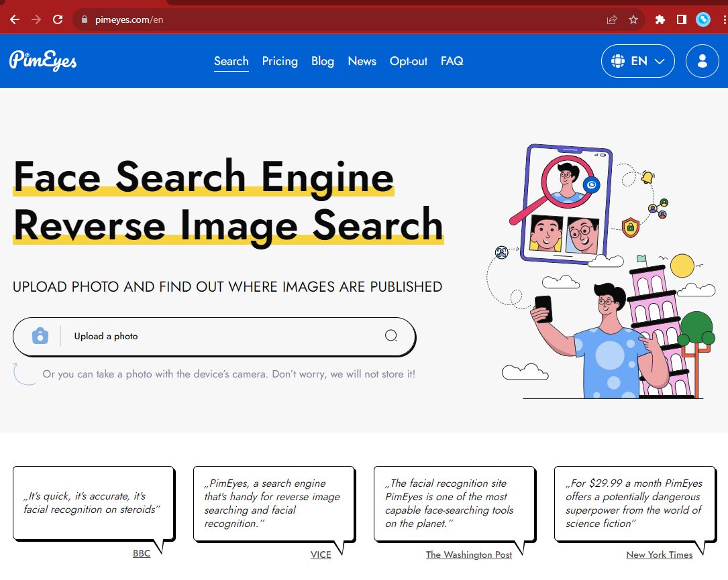Open The Washington Post source link
Screen dimensions: 728x580
(469, 555)
